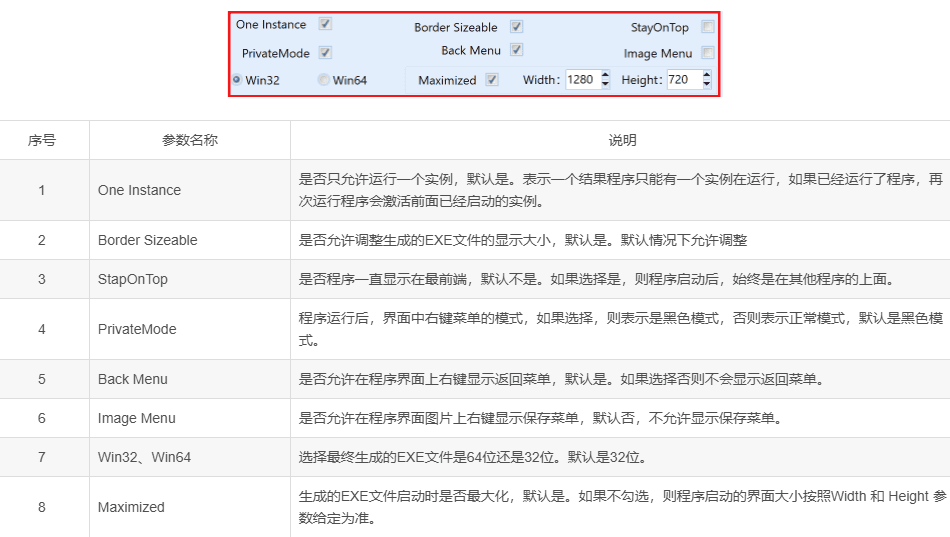Viewport: 950px width, 537px height.
Task: Select the Win64 radio button
Action: tap(324, 80)
